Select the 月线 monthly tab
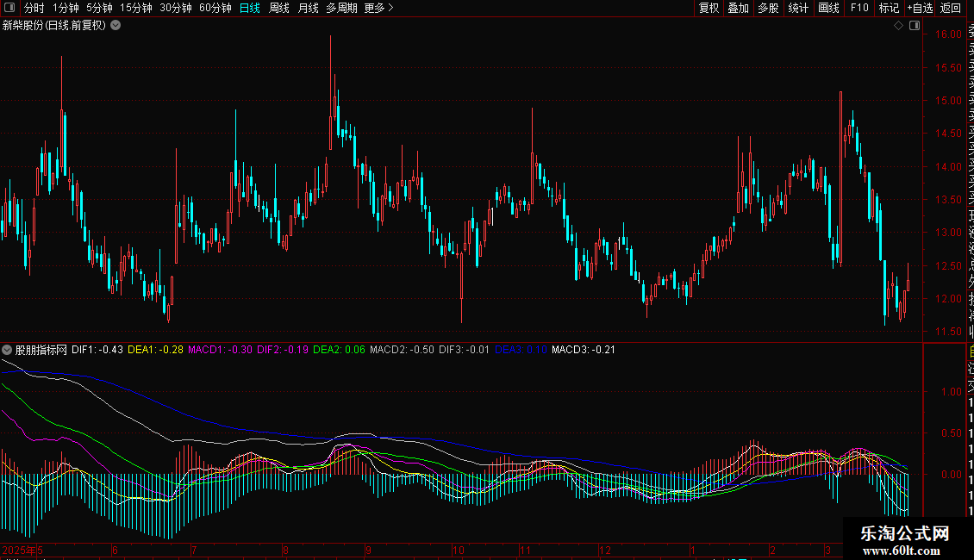974x560 pixels. (x=308, y=8)
